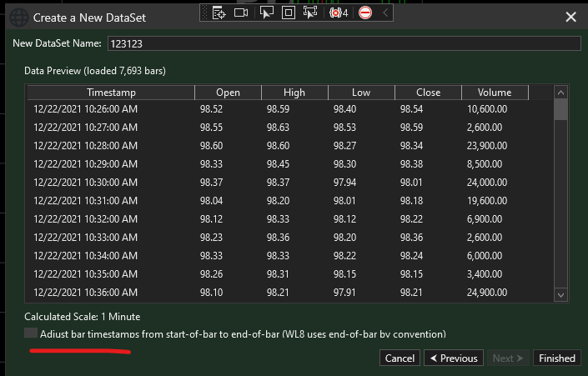The height and width of the screenshot is (376, 588).
Task: Click the scroll up arrow of data preview
Action: point(560,93)
